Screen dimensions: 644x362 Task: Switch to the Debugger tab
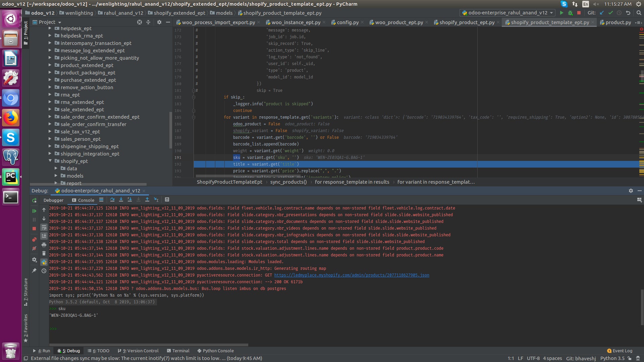[53, 200]
